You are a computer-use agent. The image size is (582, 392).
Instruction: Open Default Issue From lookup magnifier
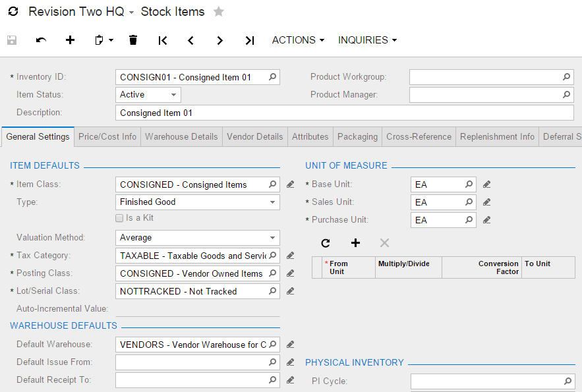[272, 362]
